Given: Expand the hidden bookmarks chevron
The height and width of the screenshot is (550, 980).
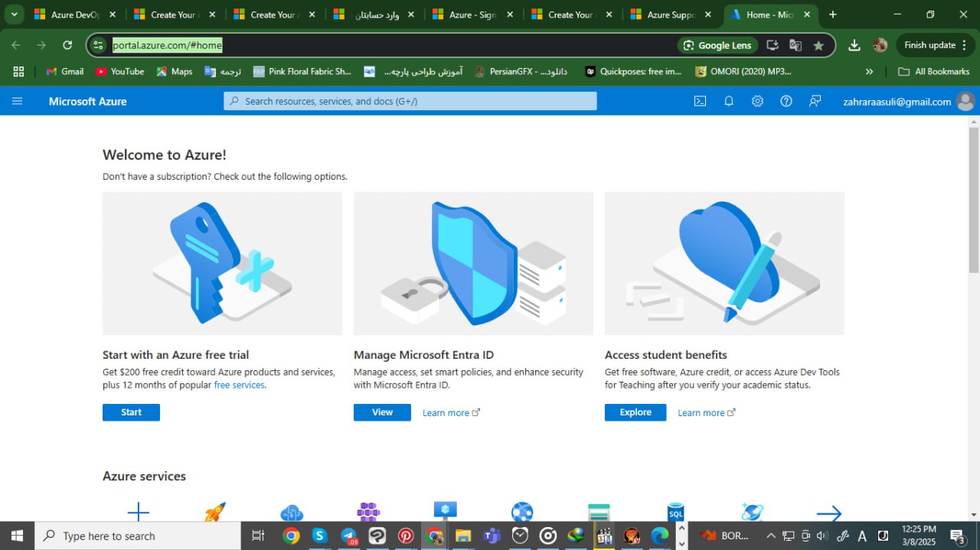Looking at the screenshot, I should pyautogui.click(x=869, y=71).
